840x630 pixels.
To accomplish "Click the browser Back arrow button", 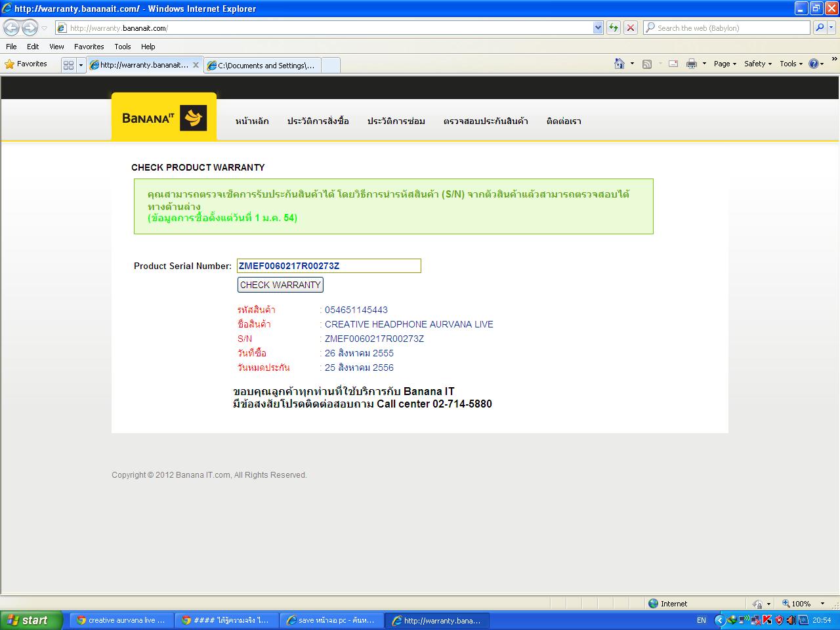I will pos(12,28).
